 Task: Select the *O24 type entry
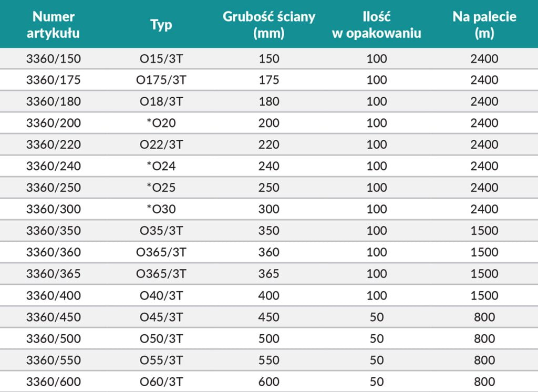pos(161,166)
